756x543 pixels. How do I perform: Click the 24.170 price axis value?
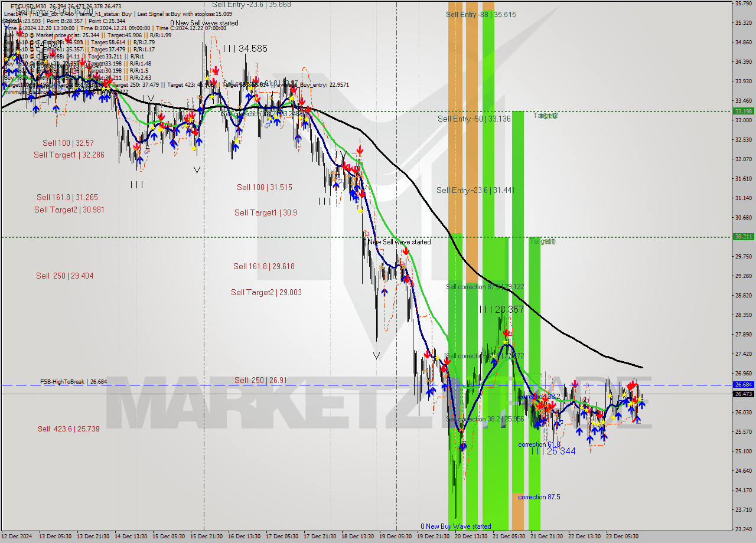pos(743,490)
